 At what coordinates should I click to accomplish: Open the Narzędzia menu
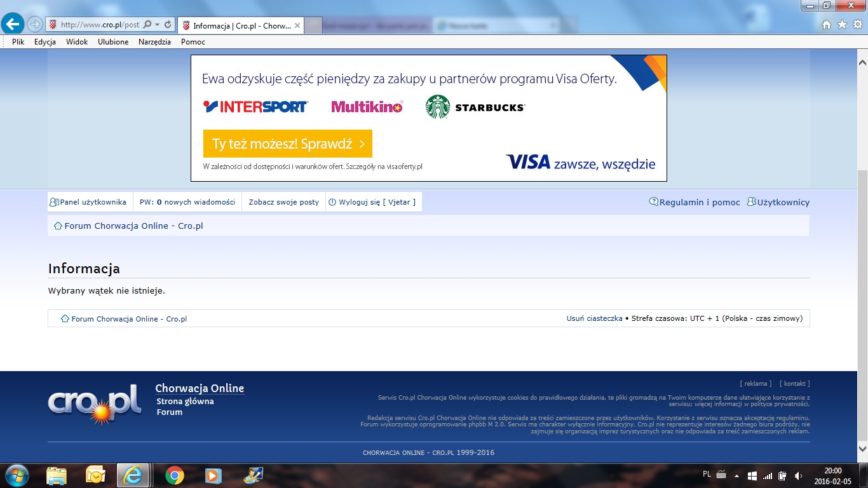tap(154, 42)
